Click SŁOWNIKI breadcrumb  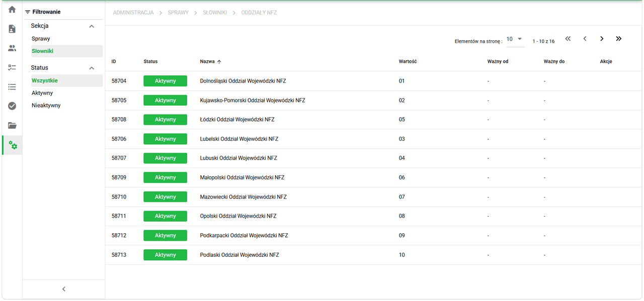click(x=215, y=13)
